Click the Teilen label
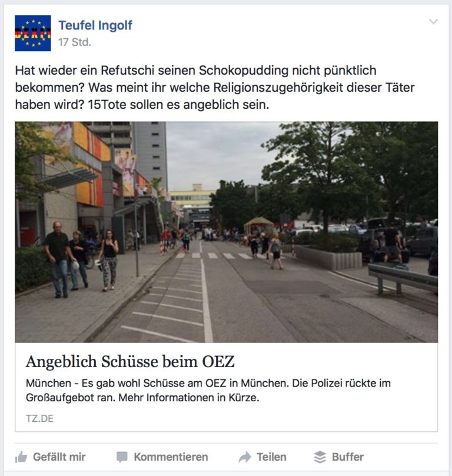The width and height of the screenshot is (452, 476). 271,457
